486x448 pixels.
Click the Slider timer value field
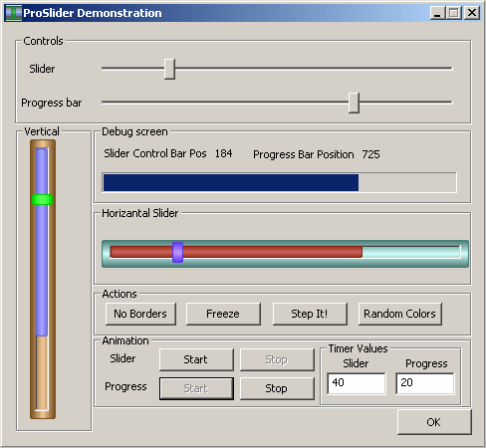(x=357, y=383)
